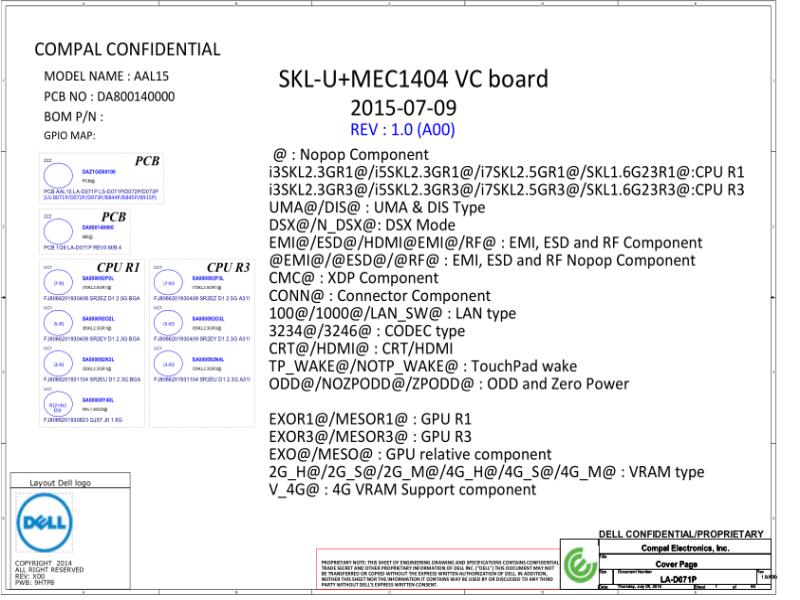Click 'PCB NO : DA800140000' text
800x600 pixels.
(109, 97)
